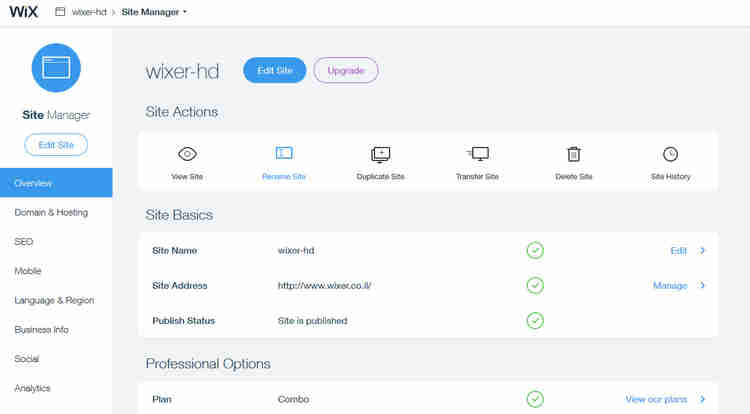Click the Edit link for Site Name

point(679,251)
